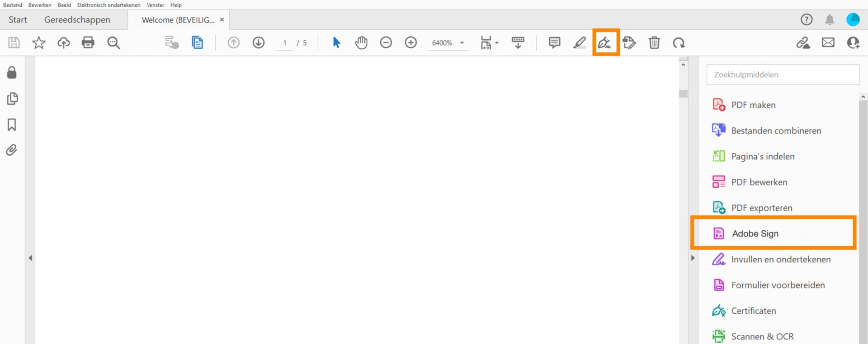The image size is (868, 344).
Task: Open the Venster menu
Action: 156,5
